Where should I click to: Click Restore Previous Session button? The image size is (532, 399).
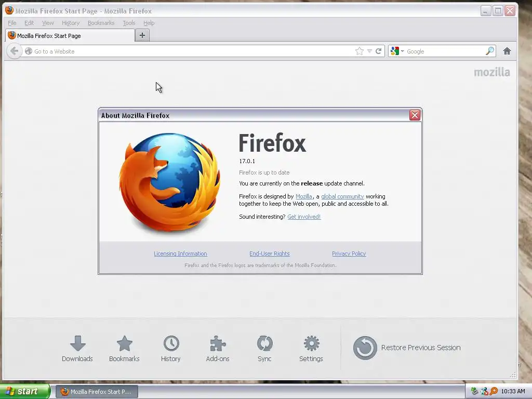click(407, 348)
